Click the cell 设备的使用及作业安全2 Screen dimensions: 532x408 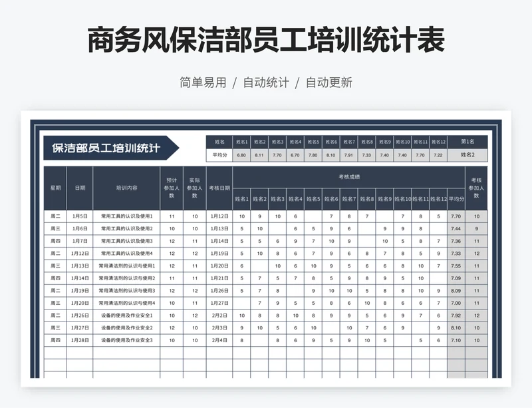(x=126, y=328)
